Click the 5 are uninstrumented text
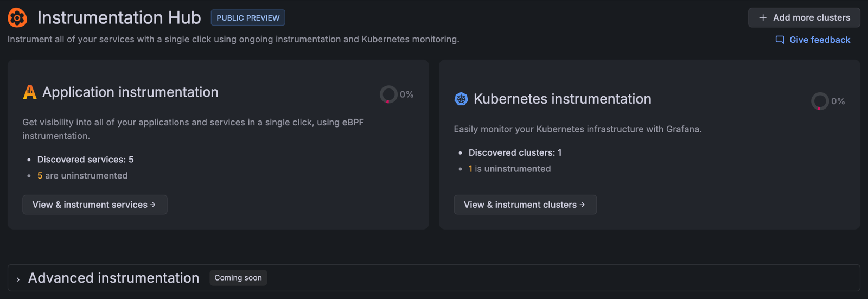The image size is (868, 299). pyautogui.click(x=82, y=176)
